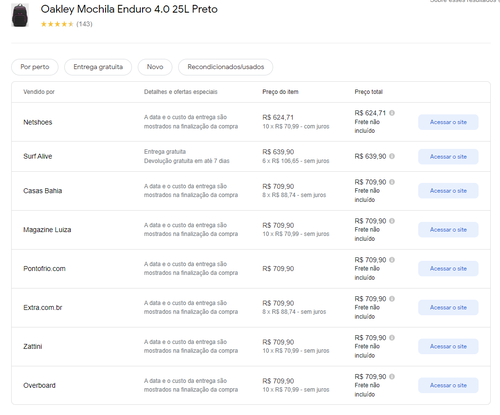
Task: Click Surf Alive item price R$ 639,90
Action: (x=278, y=152)
